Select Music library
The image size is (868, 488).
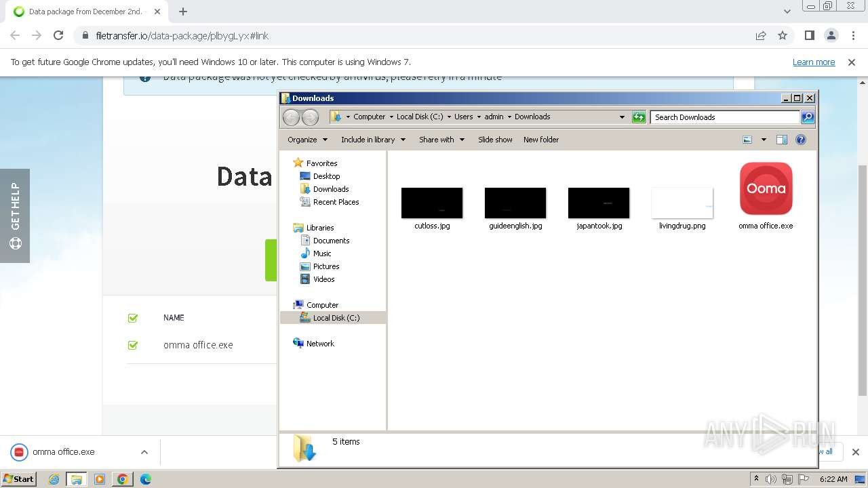[x=322, y=253]
